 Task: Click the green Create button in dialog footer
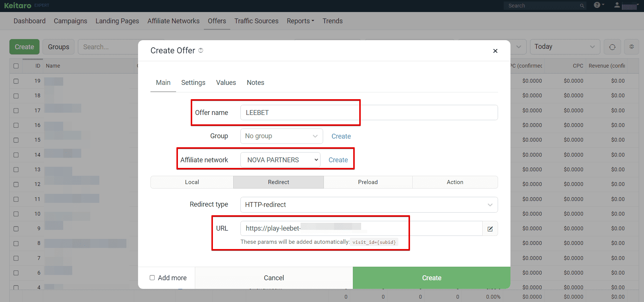point(431,278)
